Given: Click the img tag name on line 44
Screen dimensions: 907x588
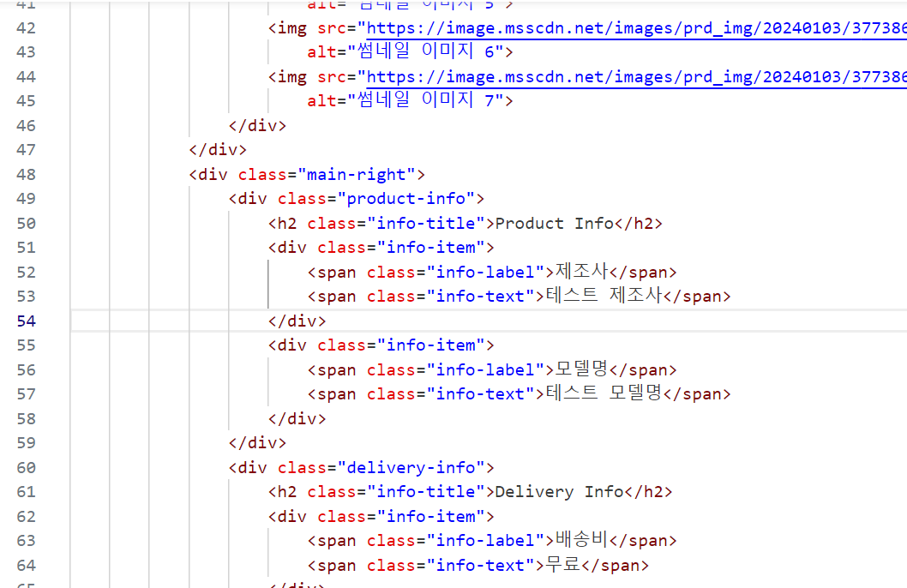Looking at the screenshot, I should click(292, 77).
